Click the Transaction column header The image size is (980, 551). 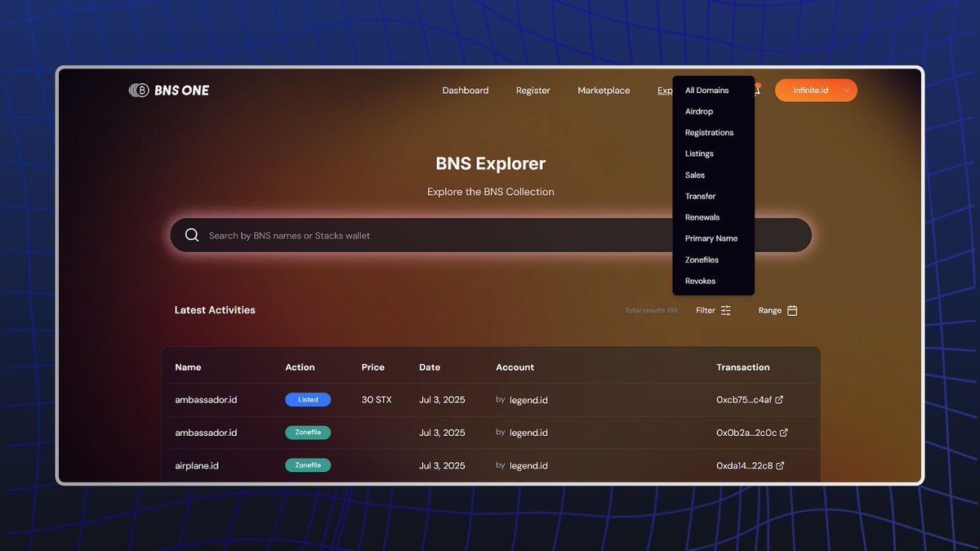(743, 367)
